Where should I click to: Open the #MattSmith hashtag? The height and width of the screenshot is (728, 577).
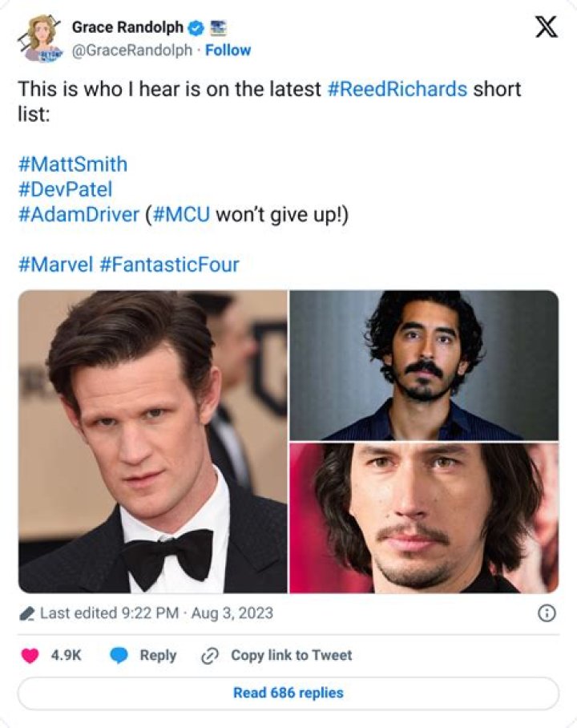(72, 164)
